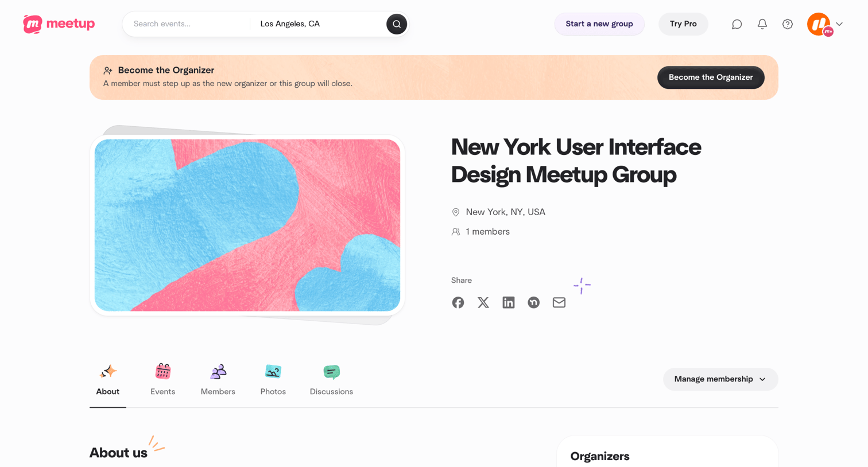
Task: Switch to the About tab
Action: pos(108,380)
